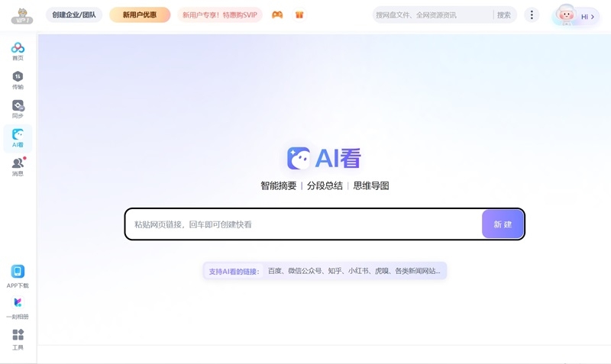611x364 pixels.
Task: Open the 一刻相册 album icon
Action: (x=18, y=308)
